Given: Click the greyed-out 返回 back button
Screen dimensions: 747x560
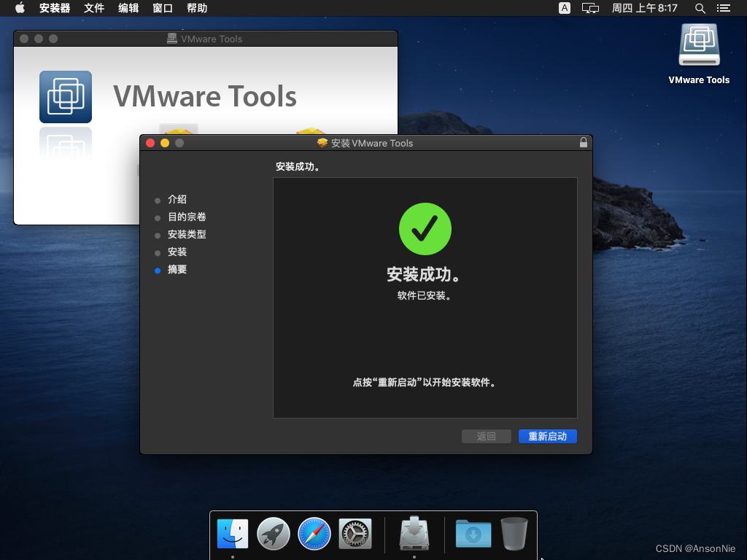Looking at the screenshot, I should [x=487, y=436].
